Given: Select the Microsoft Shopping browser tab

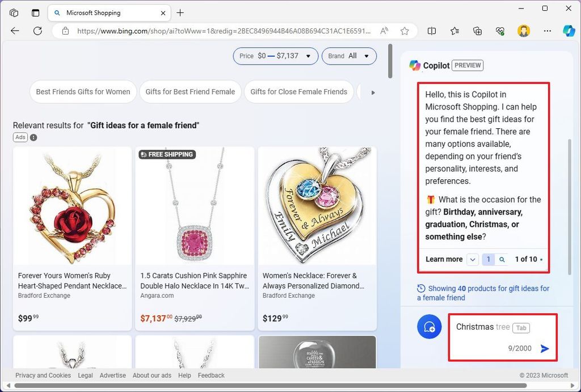Looking at the screenshot, I should point(94,12).
